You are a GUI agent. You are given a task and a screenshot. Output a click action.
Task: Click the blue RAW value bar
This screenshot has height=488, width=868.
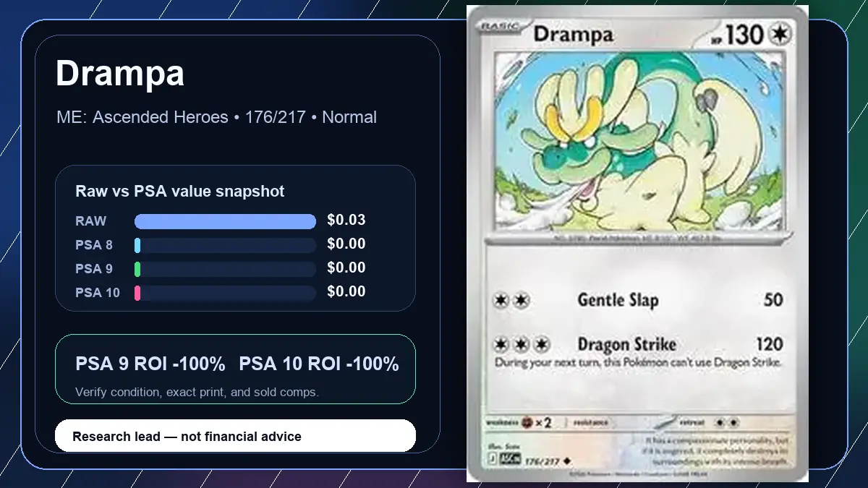coord(225,221)
